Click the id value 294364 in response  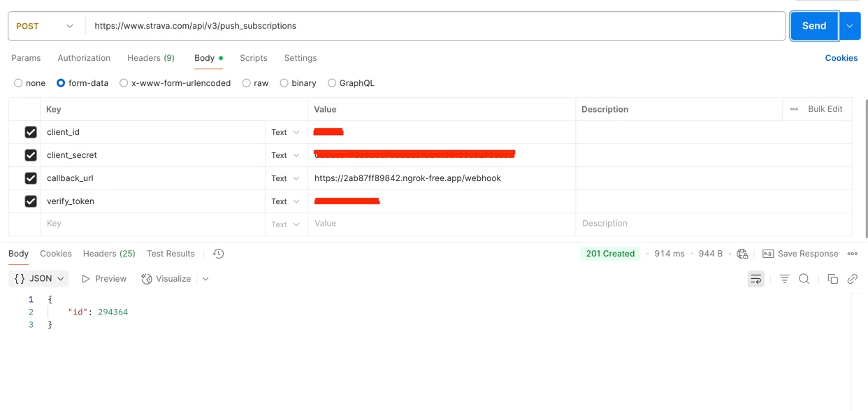pos(113,312)
